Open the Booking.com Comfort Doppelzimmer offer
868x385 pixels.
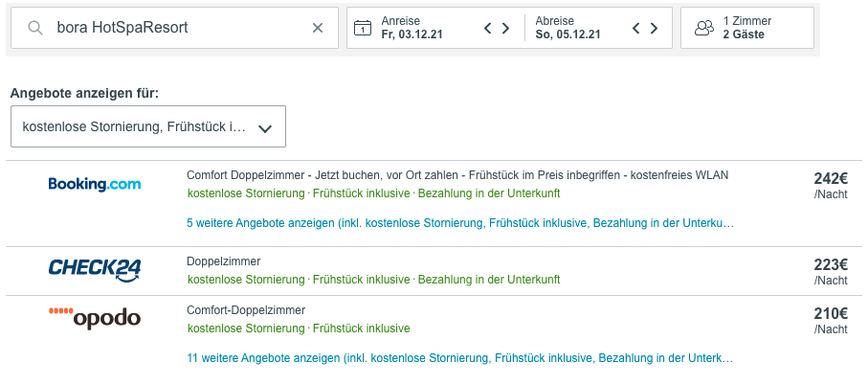(457, 175)
